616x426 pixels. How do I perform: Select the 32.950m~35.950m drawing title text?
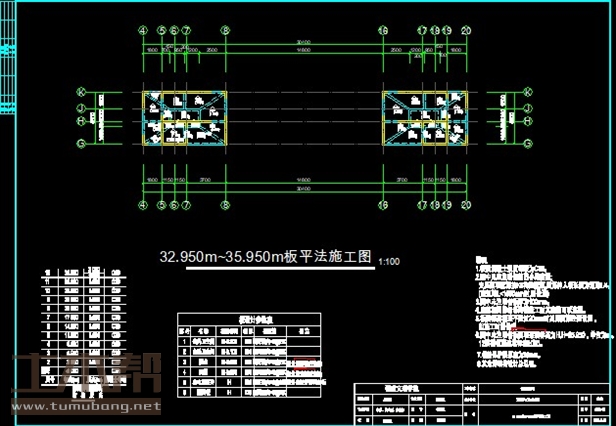coord(266,257)
